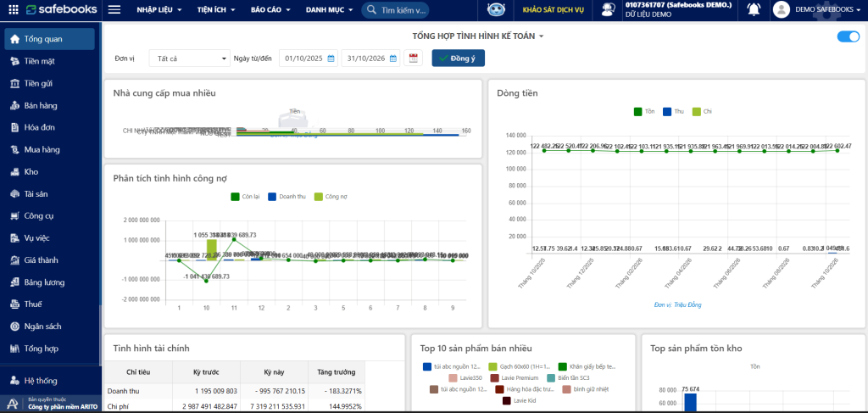Open Thuế in sidebar
Image resolution: width=868 pixels, height=413 pixels.
(x=50, y=304)
